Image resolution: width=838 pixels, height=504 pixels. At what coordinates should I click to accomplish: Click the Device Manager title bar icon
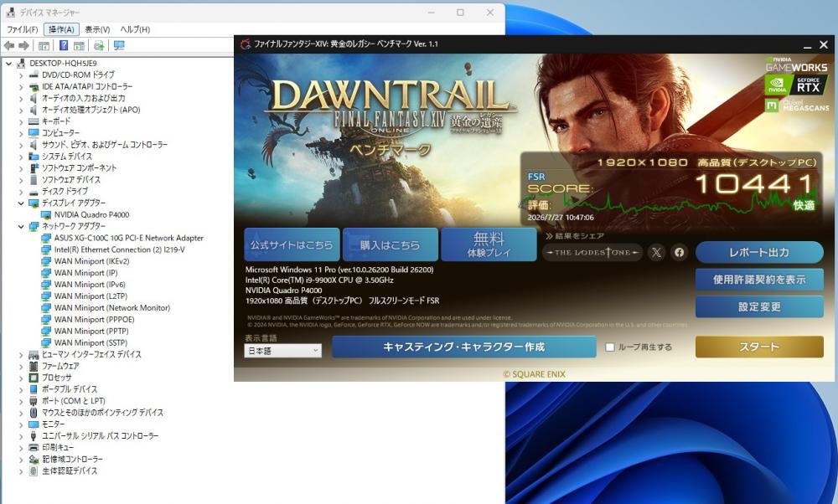tap(10, 12)
